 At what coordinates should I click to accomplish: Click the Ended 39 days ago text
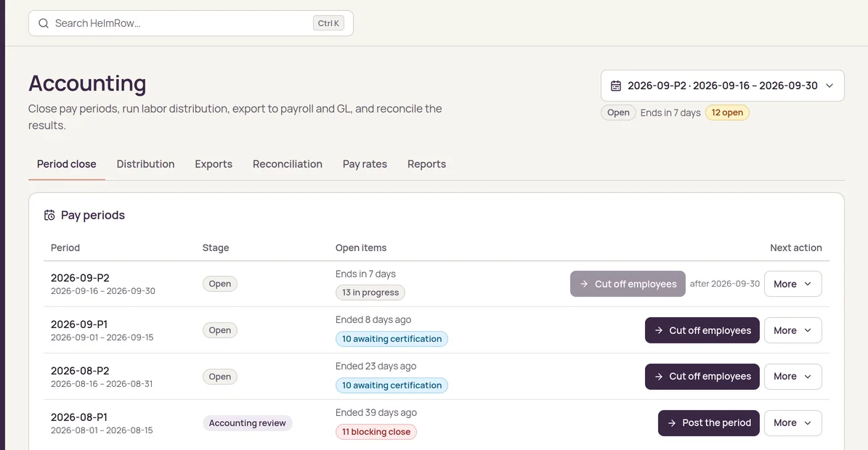pos(376,412)
